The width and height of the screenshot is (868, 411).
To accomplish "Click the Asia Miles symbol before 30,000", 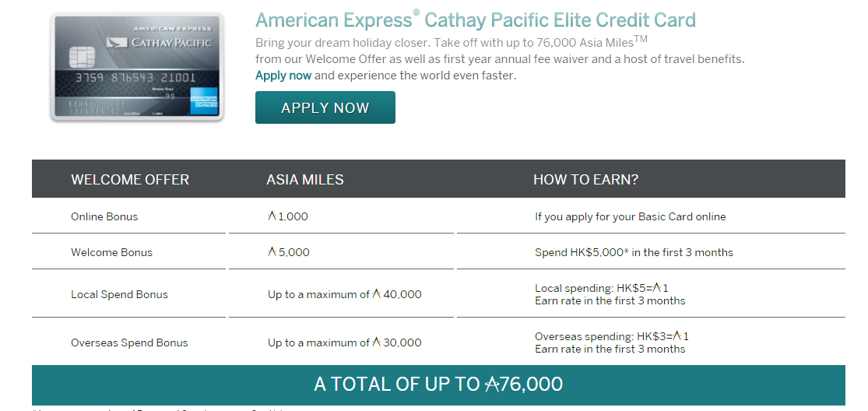I will pyautogui.click(x=377, y=342).
